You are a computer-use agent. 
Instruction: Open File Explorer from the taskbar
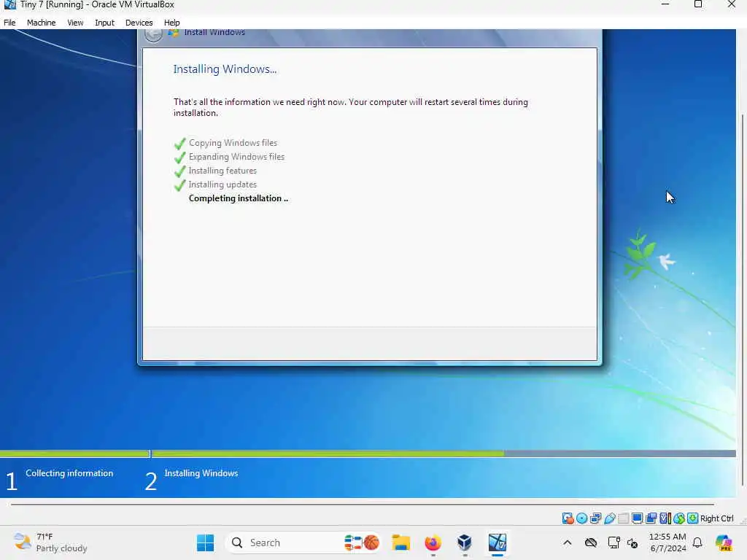click(x=400, y=542)
